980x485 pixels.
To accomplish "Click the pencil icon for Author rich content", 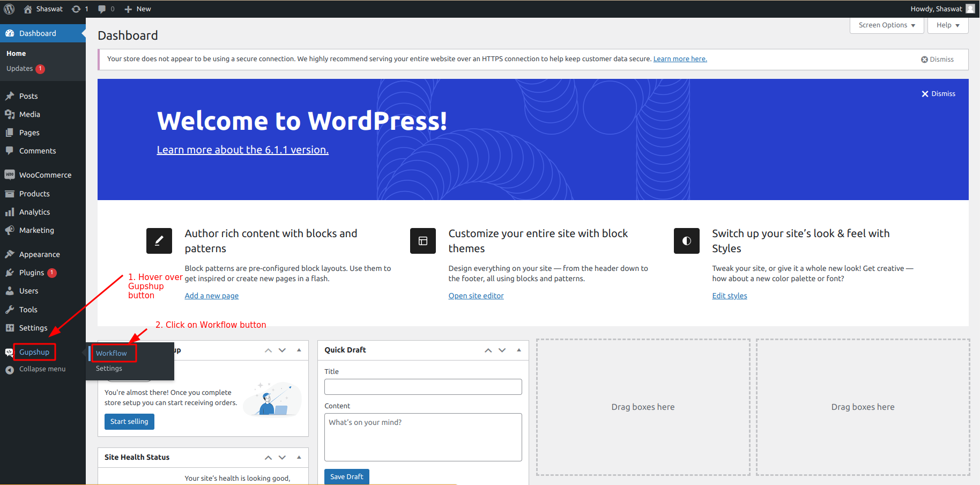I will coord(159,241).
